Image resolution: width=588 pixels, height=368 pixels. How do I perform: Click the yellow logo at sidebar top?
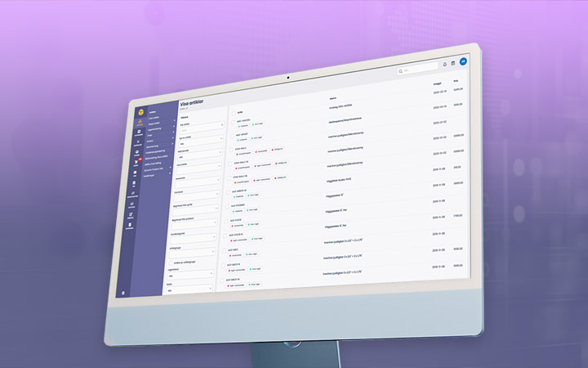click(x=140, y=112)
